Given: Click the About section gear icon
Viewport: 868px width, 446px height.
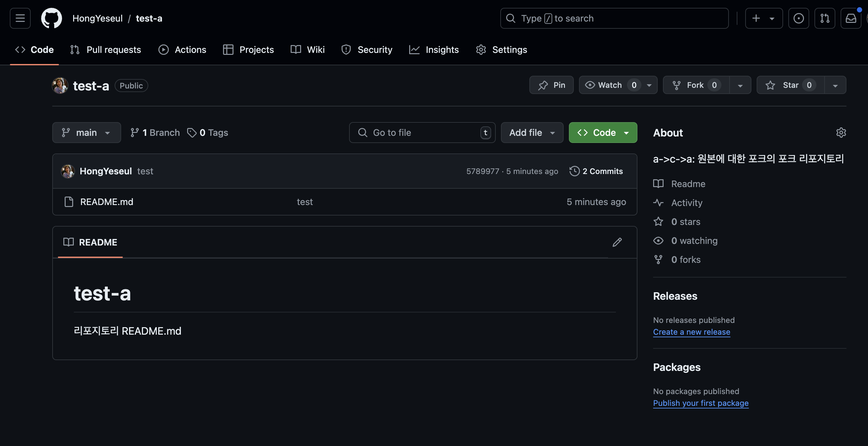Looking at the screenshot, I should 841,133.
